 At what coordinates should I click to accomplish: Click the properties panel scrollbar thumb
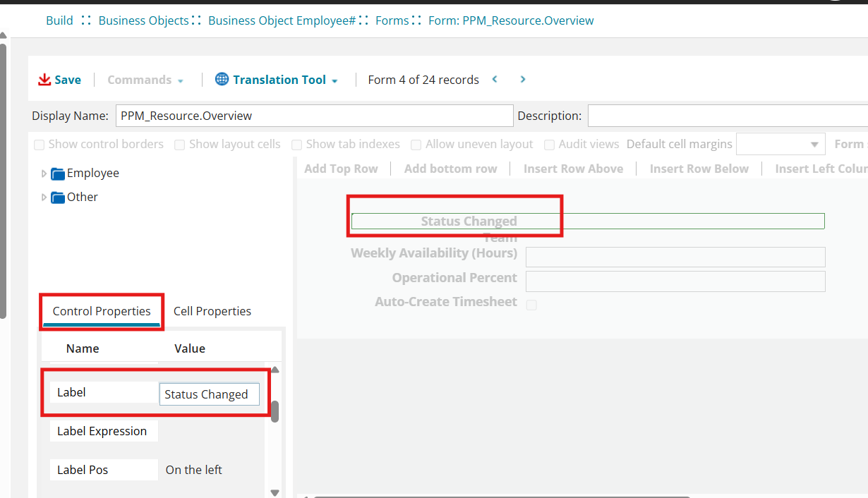pyautogui.click(x=275, y=411)
